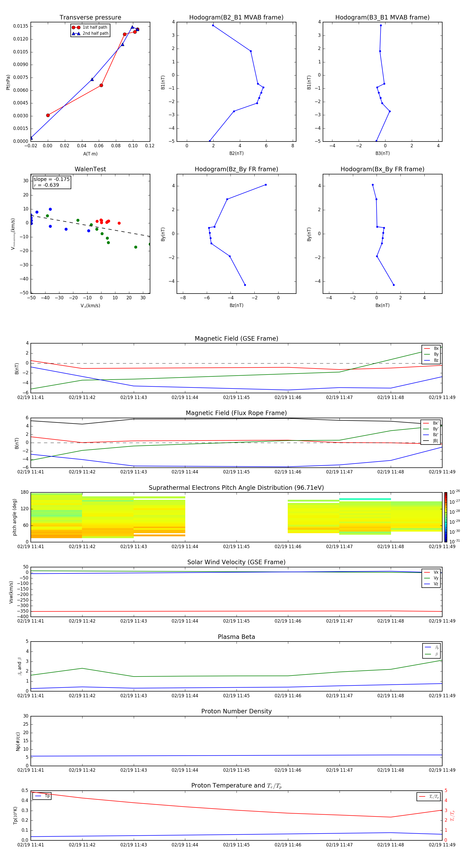
Task: Click the top point of B2_B1 hodogram
Action: pyautogui.click(x=213, y=25)
